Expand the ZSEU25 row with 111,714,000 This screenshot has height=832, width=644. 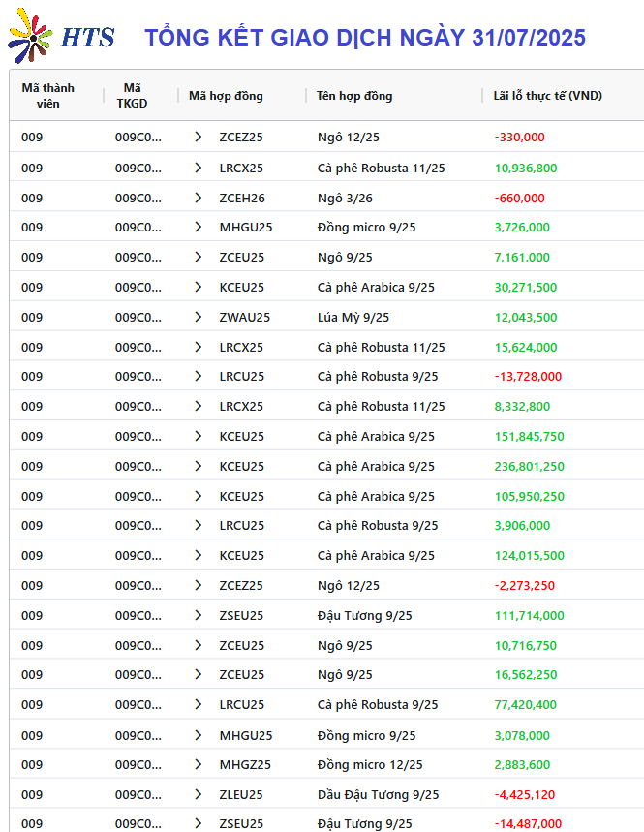pos(198,615)
